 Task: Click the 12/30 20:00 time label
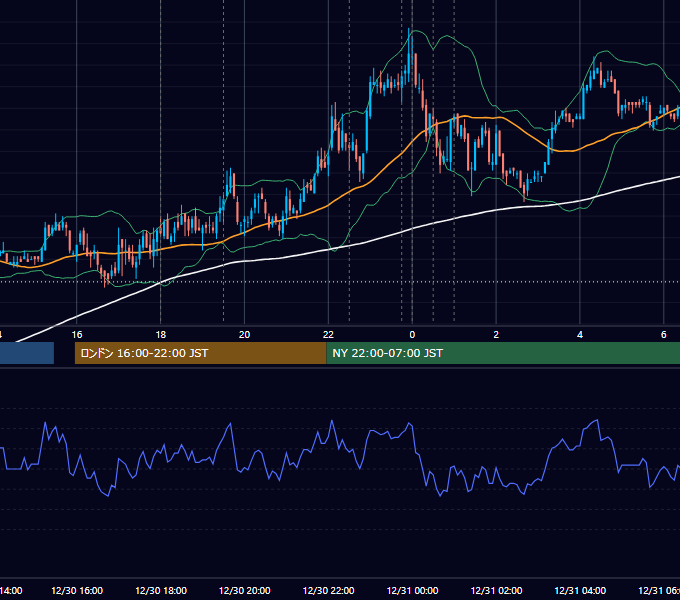coord(245,590)
